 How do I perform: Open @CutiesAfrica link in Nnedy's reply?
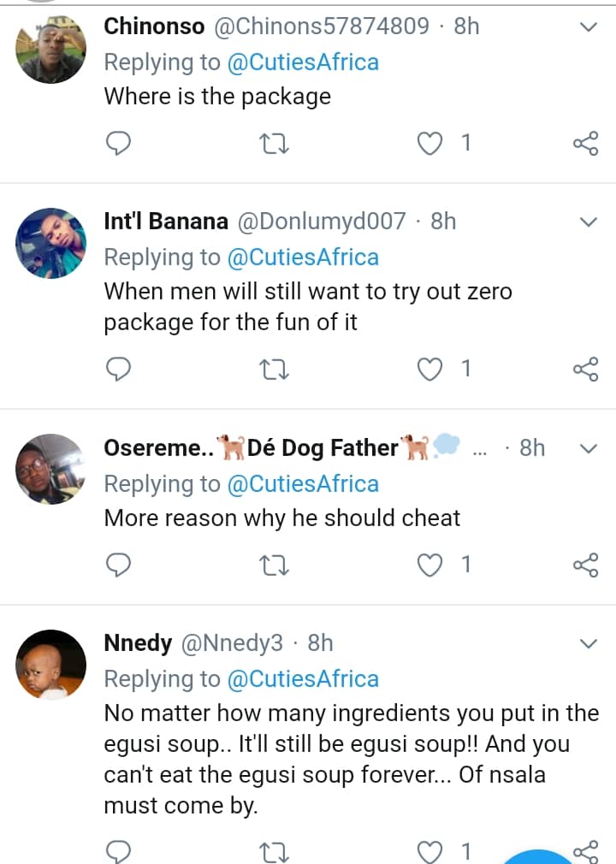(x=302, y=679)
